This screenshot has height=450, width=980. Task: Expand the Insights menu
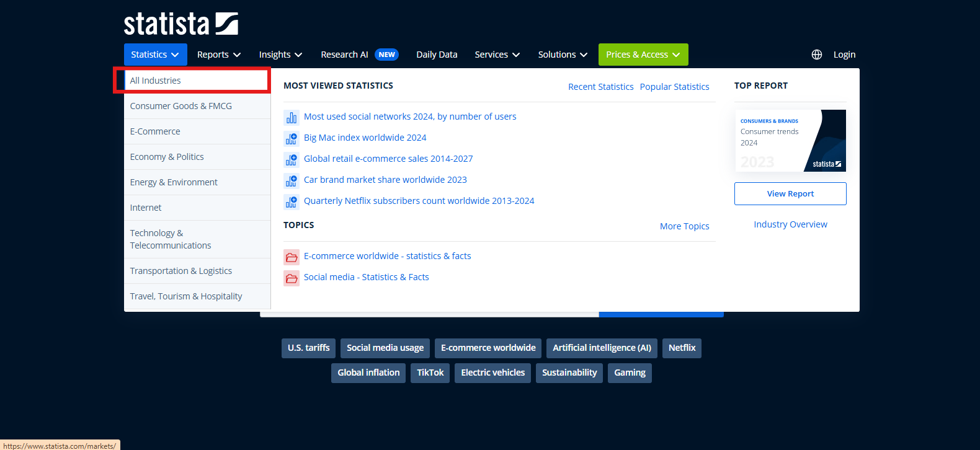pyautogui.click(x=280, y=55)
